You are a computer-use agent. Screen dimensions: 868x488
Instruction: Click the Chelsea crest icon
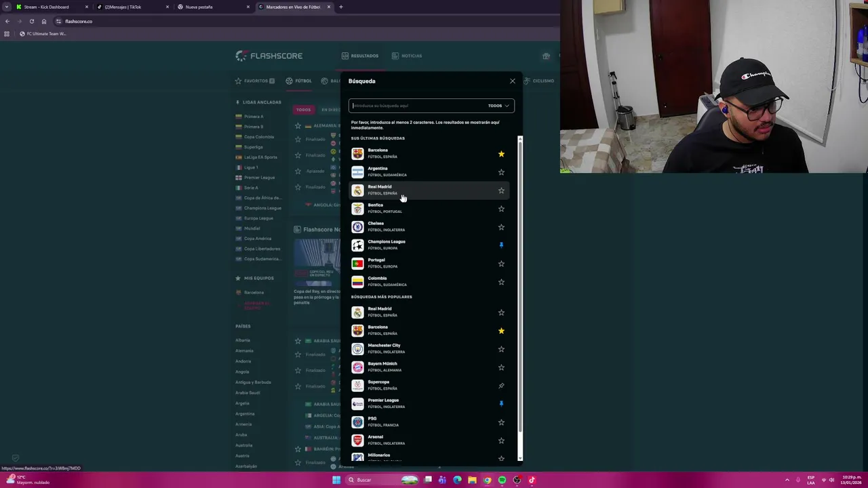357,227
